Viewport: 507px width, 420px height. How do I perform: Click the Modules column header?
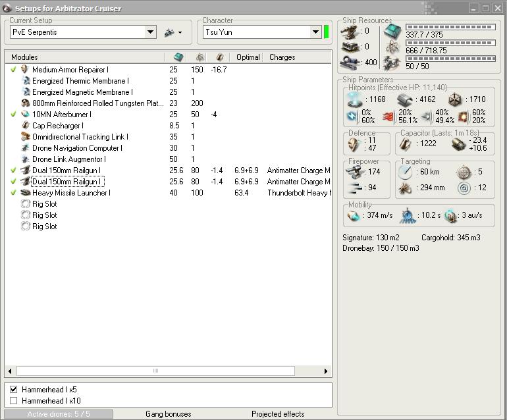pos(85,57)
